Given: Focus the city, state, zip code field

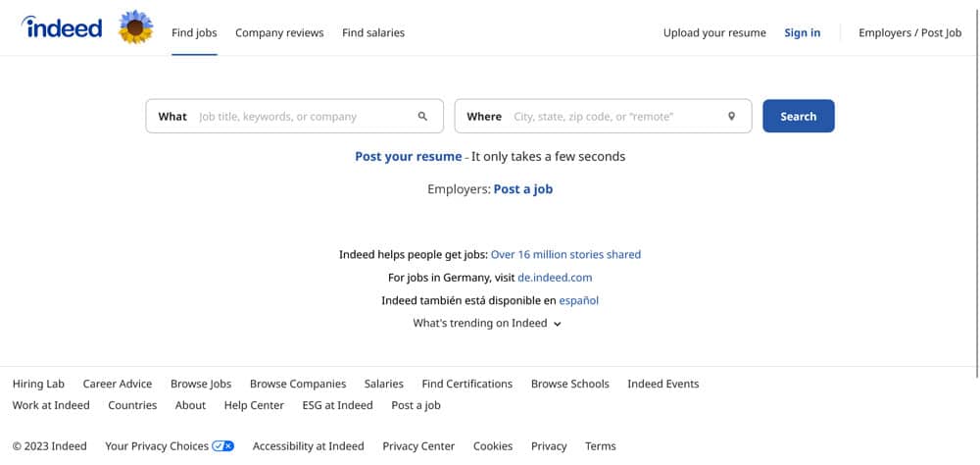Looking at the screenshot, I should coord(612,117).
